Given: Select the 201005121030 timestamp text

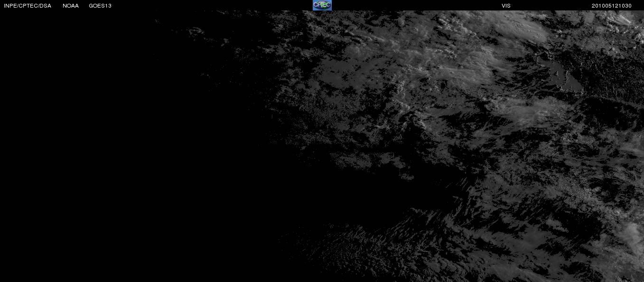Looking at the screenshot, I should tap(612, 6).
